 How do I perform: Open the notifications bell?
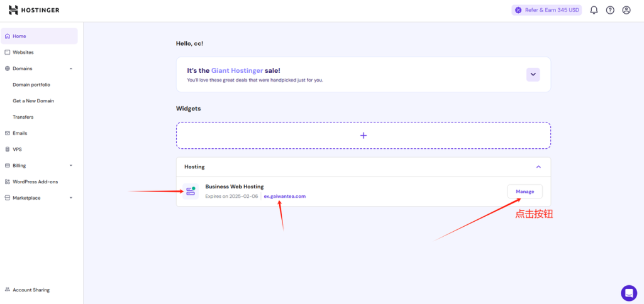click(x=594, y=10)
